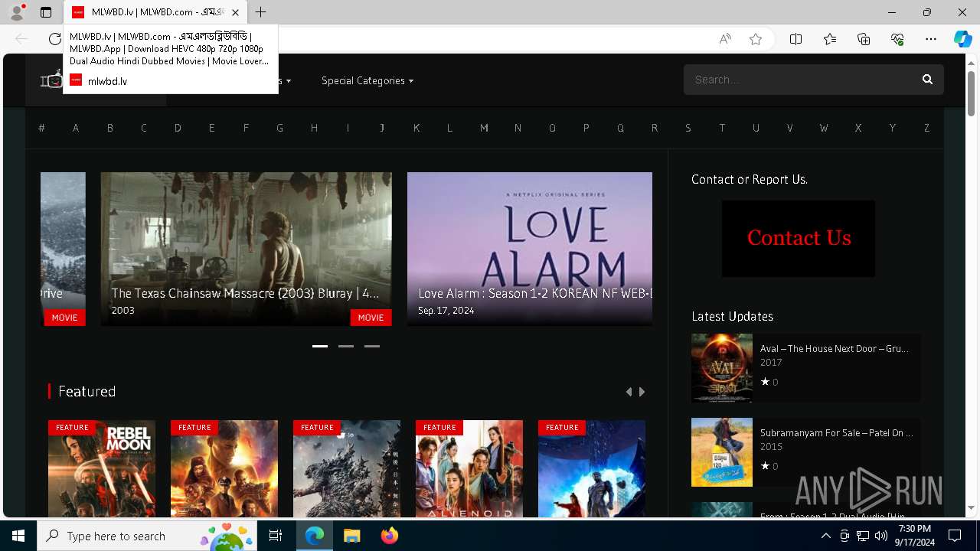
Task: Click the Contact Us banner
Action: (x=799, y=239)
